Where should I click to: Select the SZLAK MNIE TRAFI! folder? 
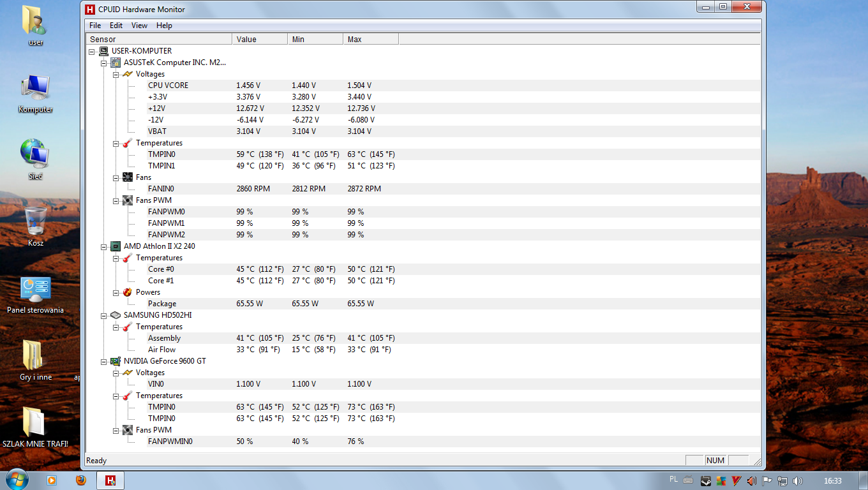coord(35,427)
